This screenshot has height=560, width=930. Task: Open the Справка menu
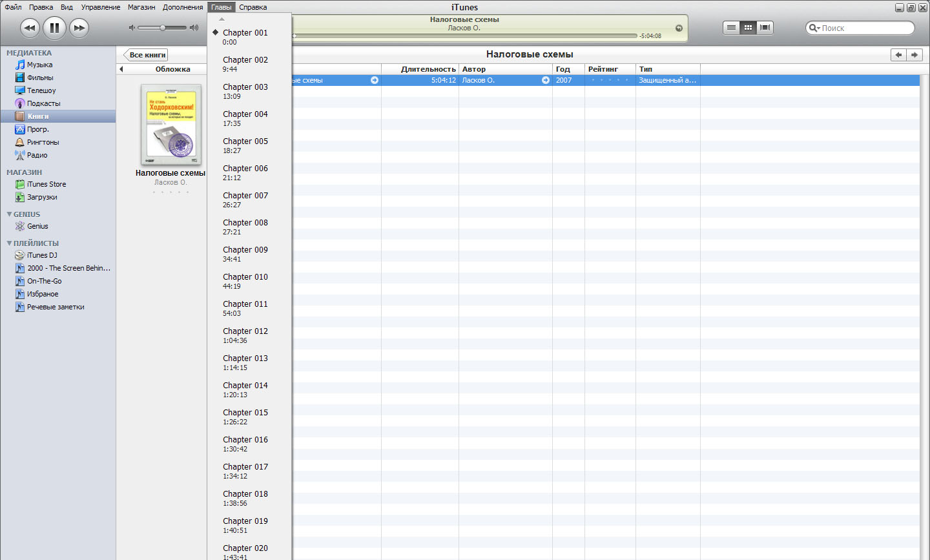(x=253, y=7)
